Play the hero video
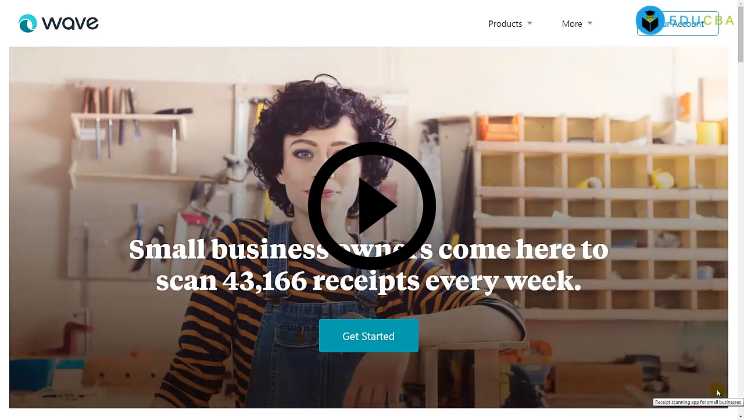The width and height of the screenshot is (744, 420). [x=372, y=205]
